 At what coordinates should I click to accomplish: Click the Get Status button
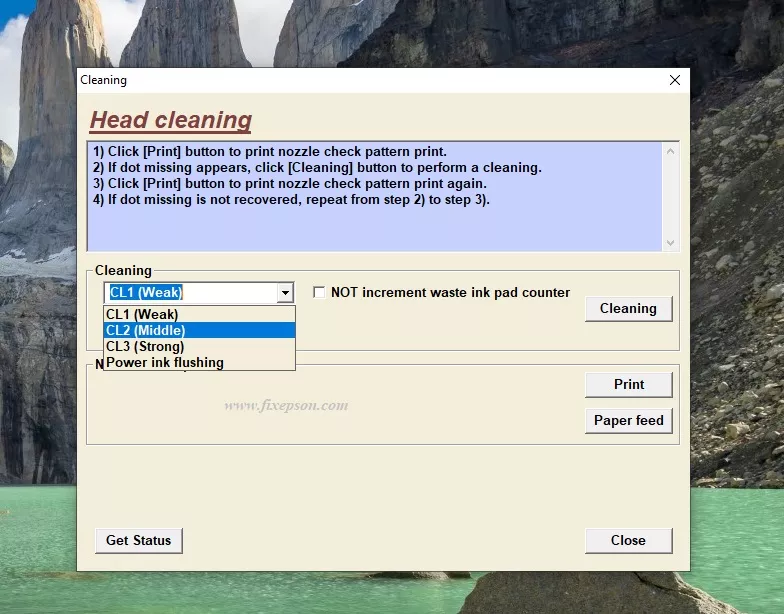[x=138, y=540]
